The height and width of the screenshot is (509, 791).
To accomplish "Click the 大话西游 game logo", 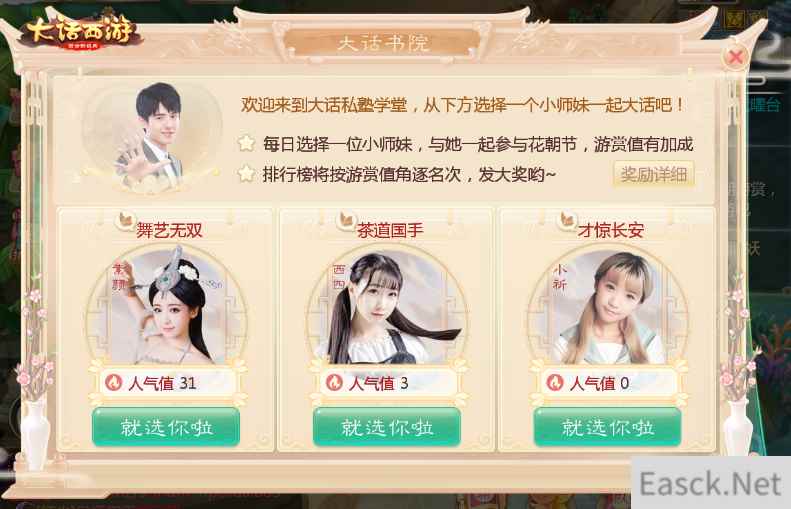I will pos(81,31).
